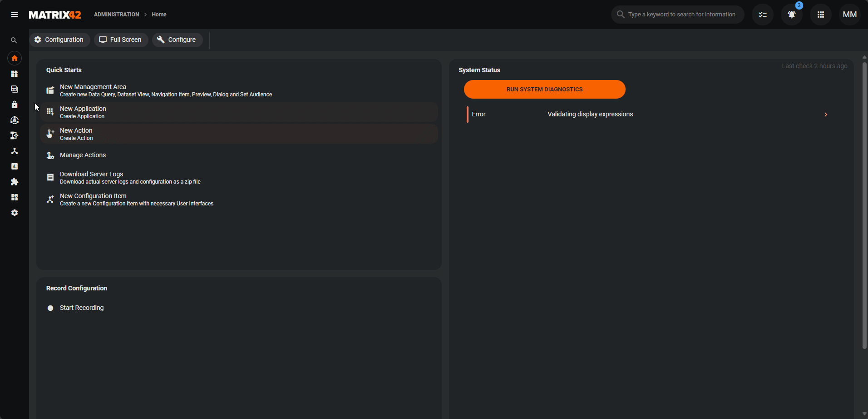Image resolution: width=868 pixels, height=419 pixels.
Task: Click the gear settings icon in sidebar
Action: coord(15,213)
